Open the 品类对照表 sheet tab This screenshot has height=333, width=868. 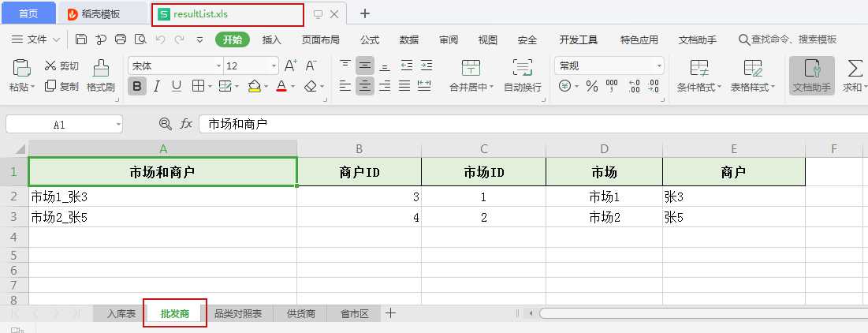(238, 313)
